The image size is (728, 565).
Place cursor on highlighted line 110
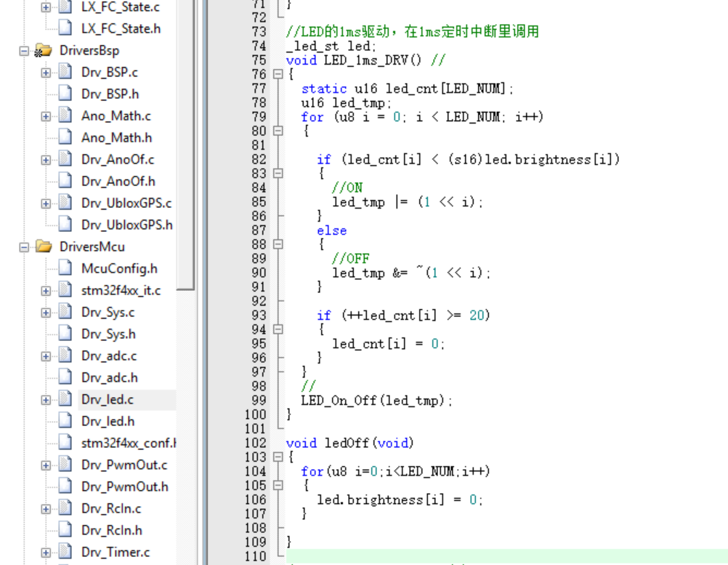click(x=507, y=556)
